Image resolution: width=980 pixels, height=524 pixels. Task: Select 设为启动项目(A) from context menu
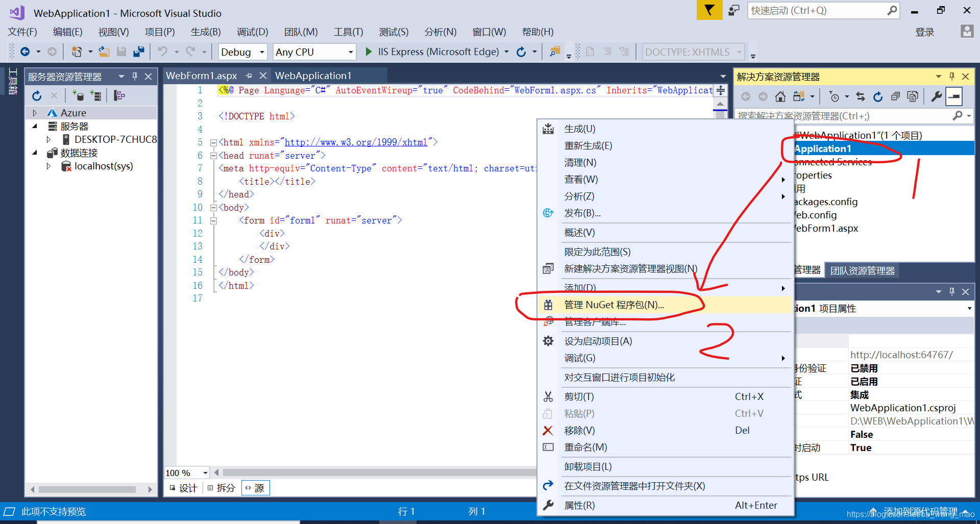pyautogui.click(x=665, y=341)
